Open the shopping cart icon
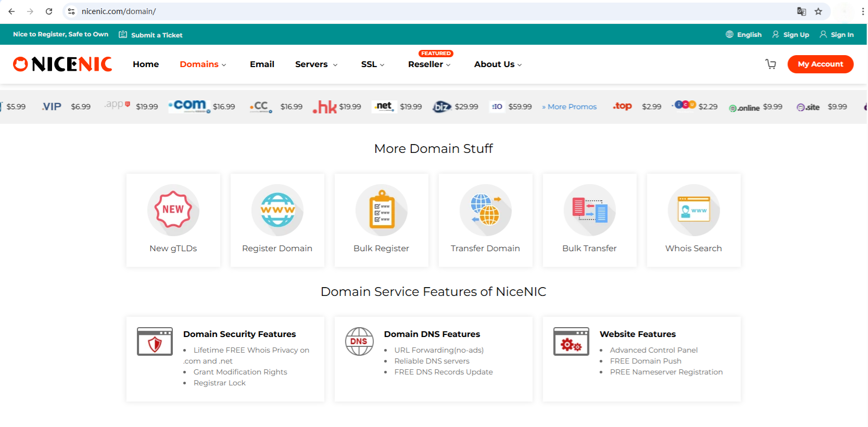The width and height of the screenshot is (868, 427). pyautogui.click(x=771, y=64)
